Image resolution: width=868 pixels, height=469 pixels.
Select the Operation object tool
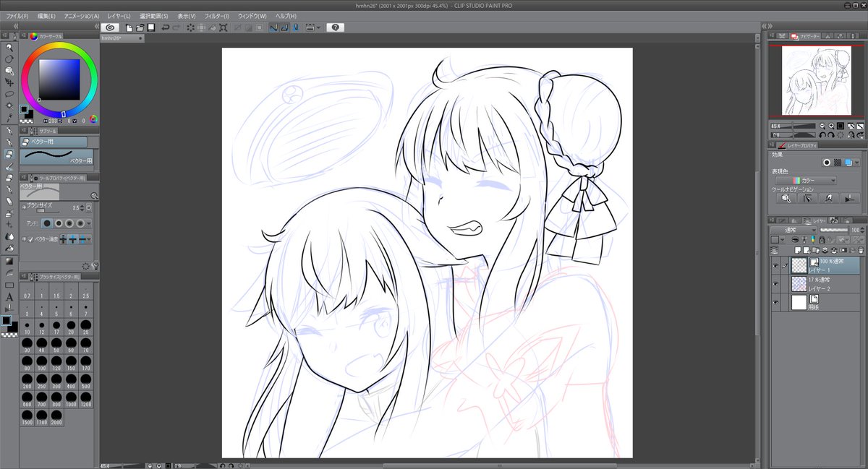[x=9, y=71]
